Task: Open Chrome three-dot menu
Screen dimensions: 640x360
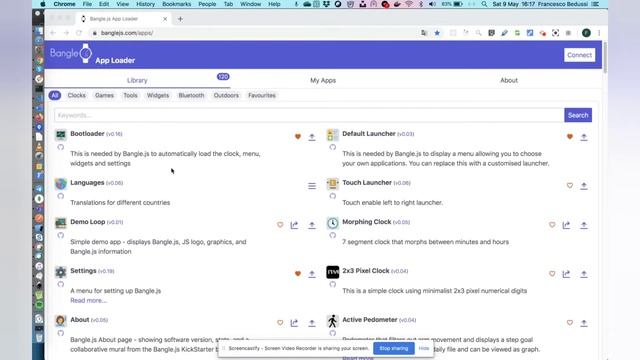Action: click(599, 33)
